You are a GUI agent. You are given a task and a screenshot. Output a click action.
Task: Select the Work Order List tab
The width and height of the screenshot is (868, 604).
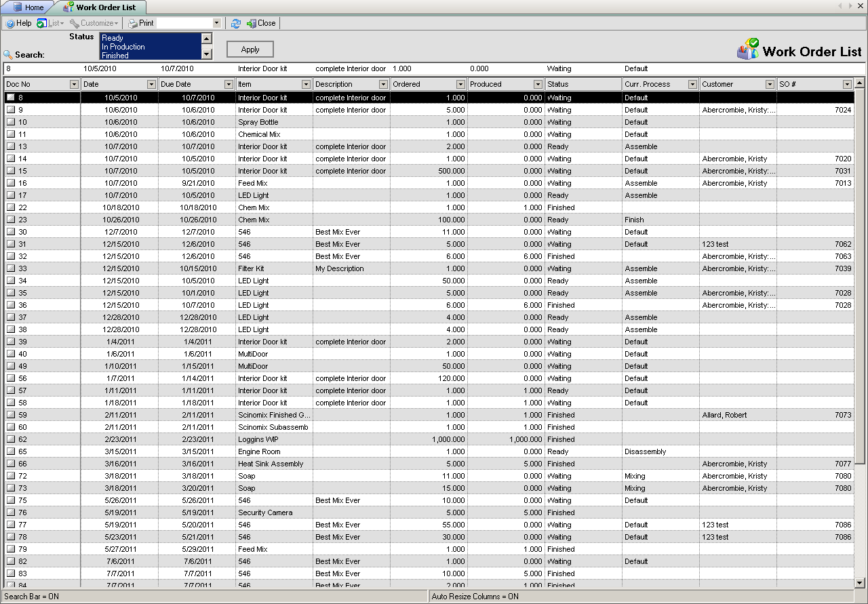click(105, 7)
